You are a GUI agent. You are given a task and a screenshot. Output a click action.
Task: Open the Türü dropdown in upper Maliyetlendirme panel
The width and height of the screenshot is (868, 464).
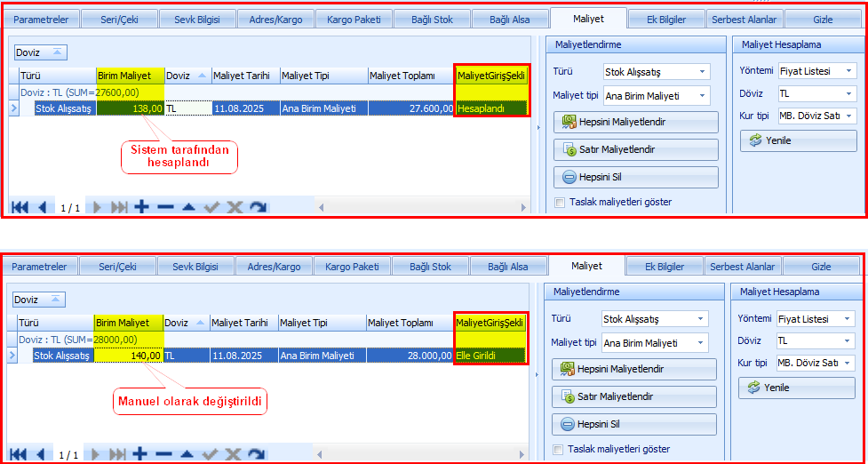point(703,72)
